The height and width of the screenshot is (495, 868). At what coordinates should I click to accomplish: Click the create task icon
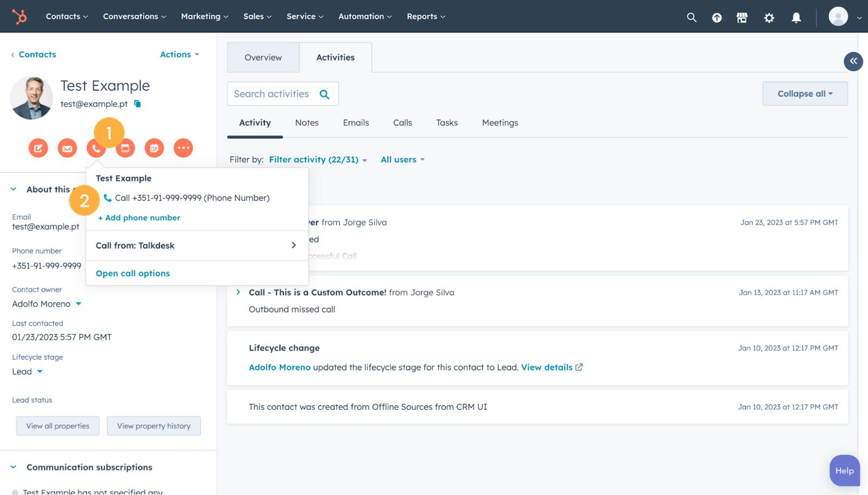pos(125,148)
